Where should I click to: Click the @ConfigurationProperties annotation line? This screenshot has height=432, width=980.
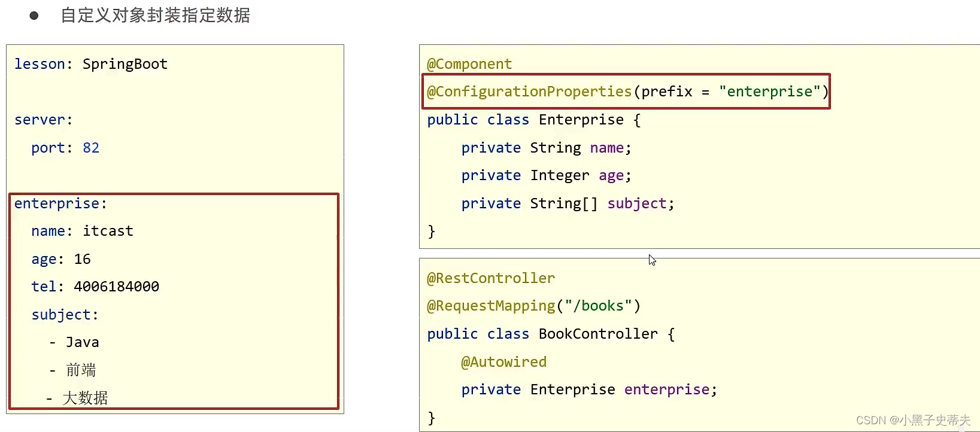coord(627,92)
